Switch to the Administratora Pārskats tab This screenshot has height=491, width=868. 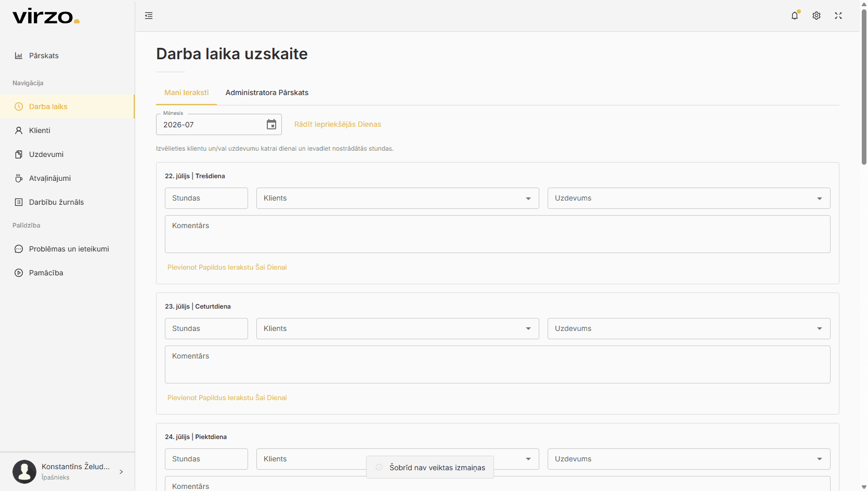267,92
